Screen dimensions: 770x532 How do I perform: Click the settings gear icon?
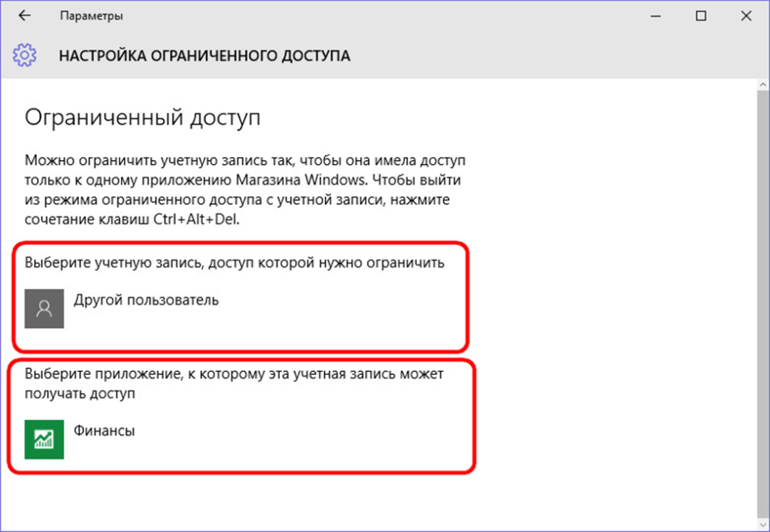click(24, 56)
